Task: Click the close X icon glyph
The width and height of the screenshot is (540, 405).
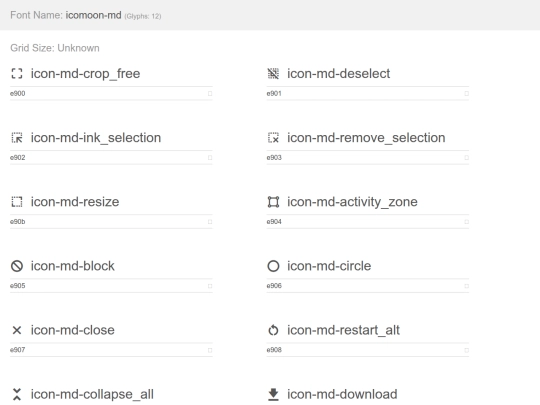Action: 17,330
